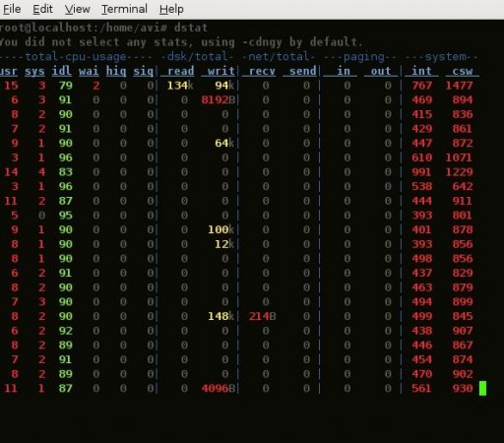504x443 pixels.
Task: Open the Help menu
Action: 171,9
